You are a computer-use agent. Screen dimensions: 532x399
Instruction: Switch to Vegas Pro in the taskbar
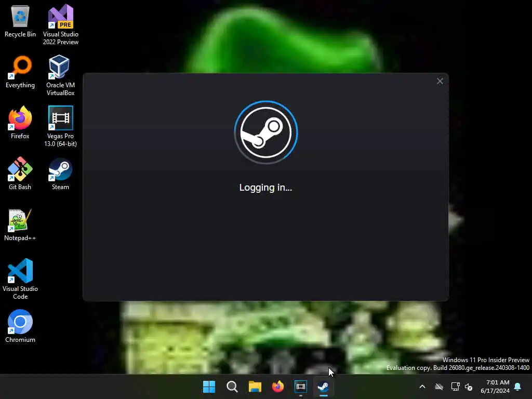[x=301, y=387]
